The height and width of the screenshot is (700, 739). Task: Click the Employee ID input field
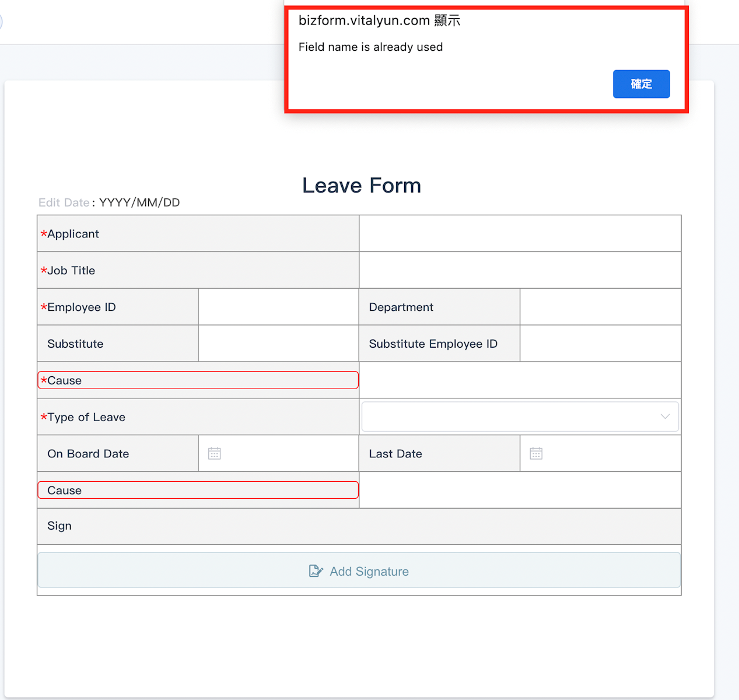(278, 307)
